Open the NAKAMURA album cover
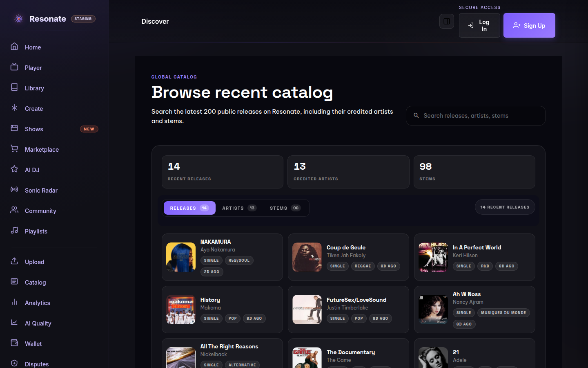Viewport: 588px width, 368px height. pyautogui.click(x=181, y=257)
